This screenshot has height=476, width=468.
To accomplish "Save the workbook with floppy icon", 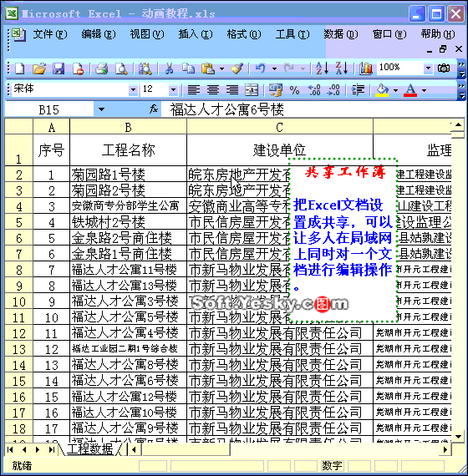I will coord(58,68).
